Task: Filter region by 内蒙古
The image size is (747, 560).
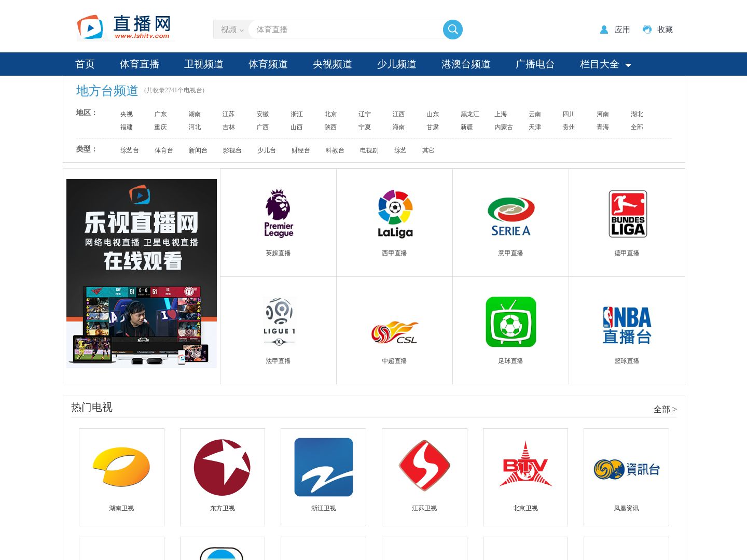Action: point(504,127)
